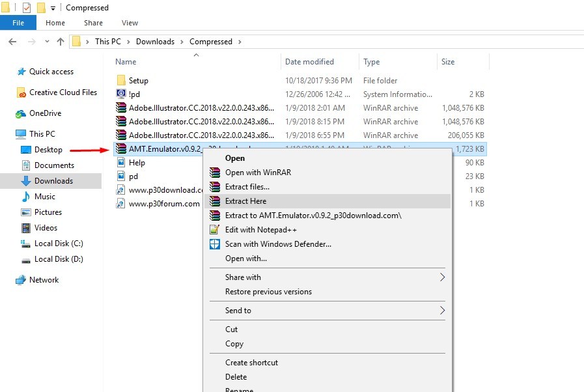Switch to the Share ribbon tab
Image resolution: width=584 pixels, height=392 pixels.
[93, 23]
